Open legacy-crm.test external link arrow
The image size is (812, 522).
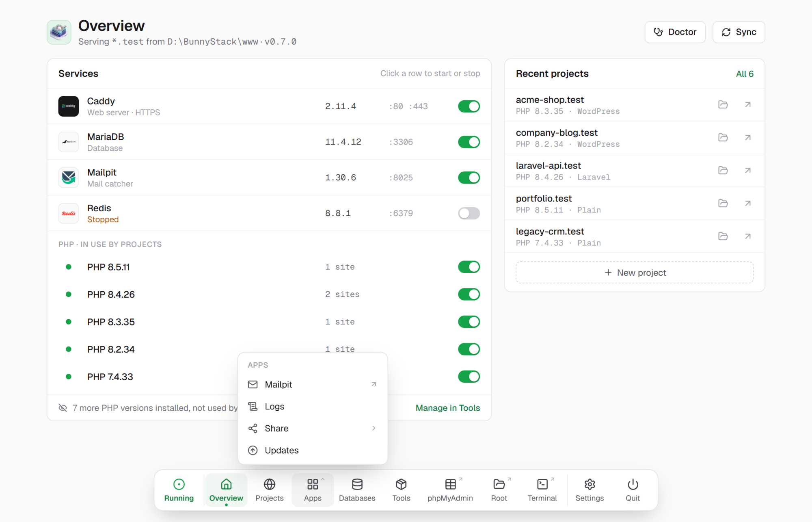coord(747,236)
